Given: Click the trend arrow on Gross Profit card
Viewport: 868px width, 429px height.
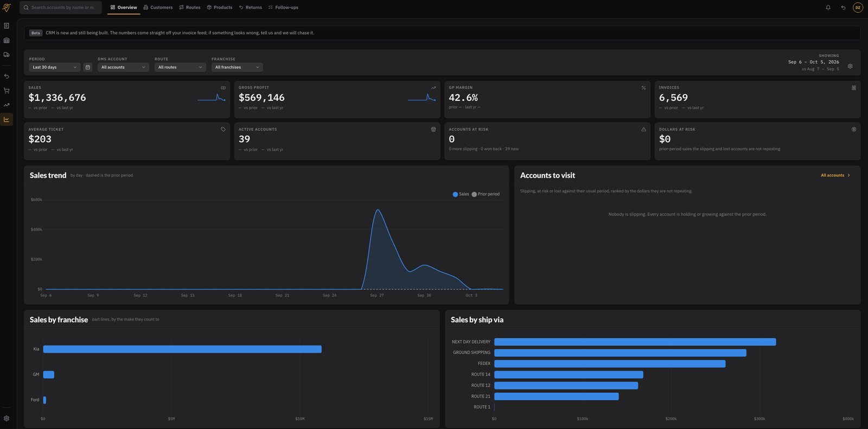Looking at the screenshot, I should pos(433,88).
